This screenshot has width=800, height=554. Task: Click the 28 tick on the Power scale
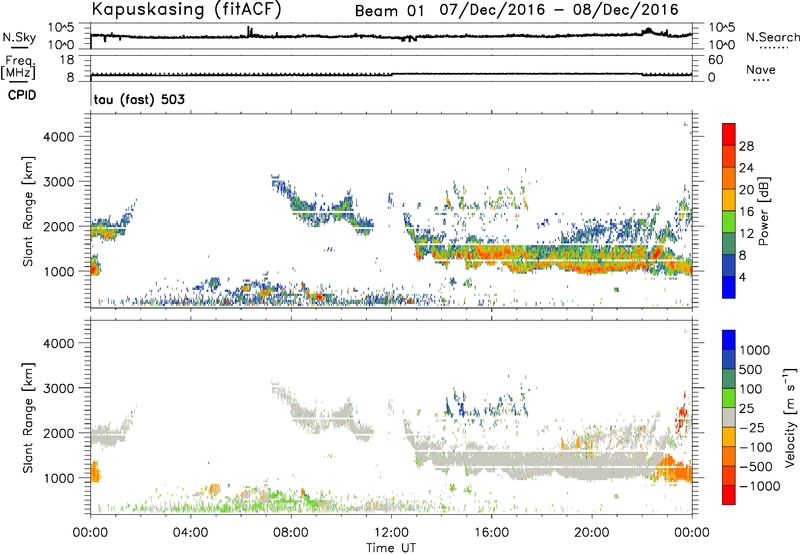[746, 146]
